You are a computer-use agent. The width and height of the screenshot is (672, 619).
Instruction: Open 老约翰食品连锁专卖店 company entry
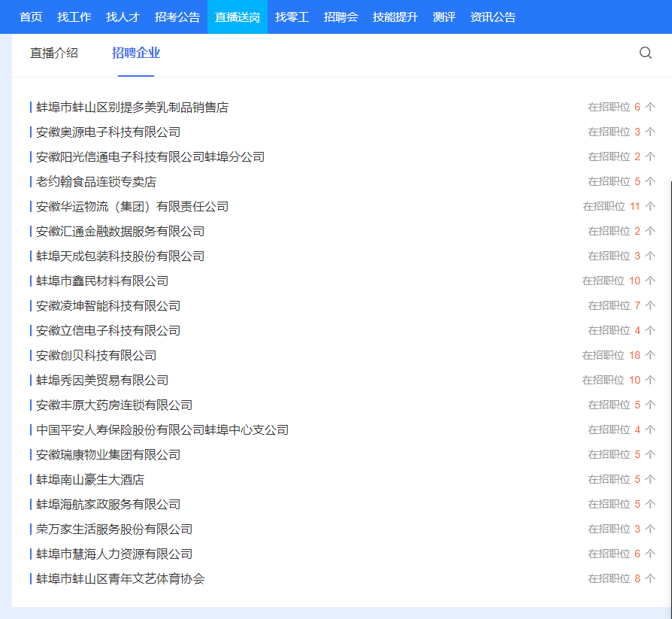click(96, 182)
